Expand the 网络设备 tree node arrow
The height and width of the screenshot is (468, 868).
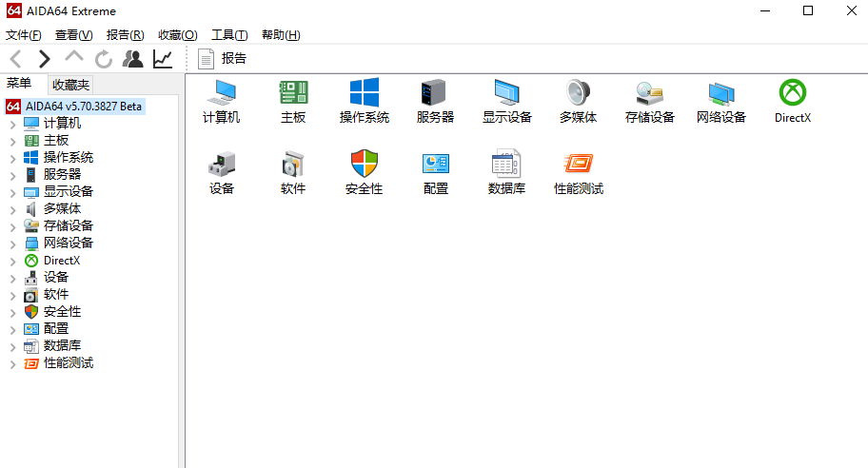click(12, 244)
